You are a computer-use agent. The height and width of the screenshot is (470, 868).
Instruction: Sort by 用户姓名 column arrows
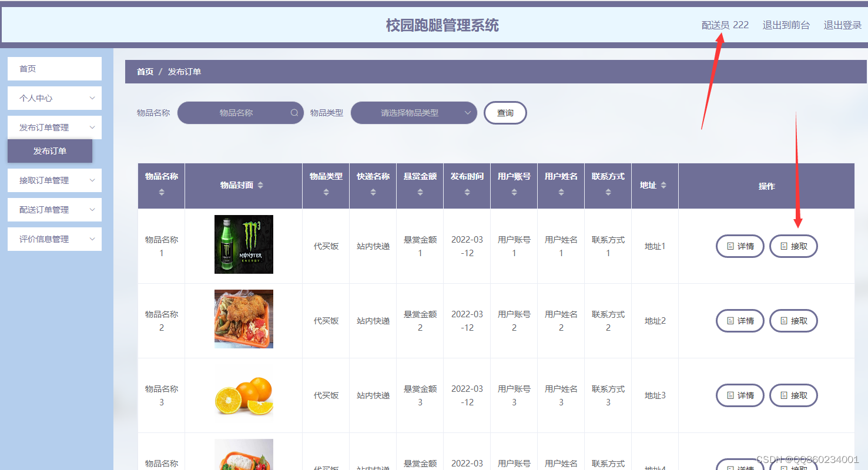[561, 192]
